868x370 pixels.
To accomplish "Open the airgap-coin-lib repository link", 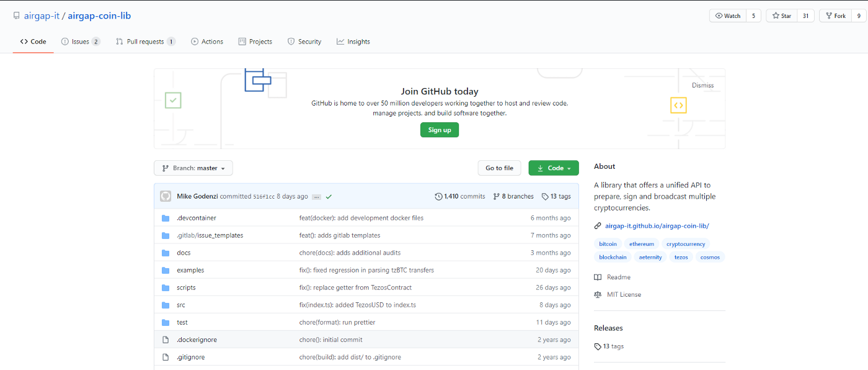I will point(99,16).
